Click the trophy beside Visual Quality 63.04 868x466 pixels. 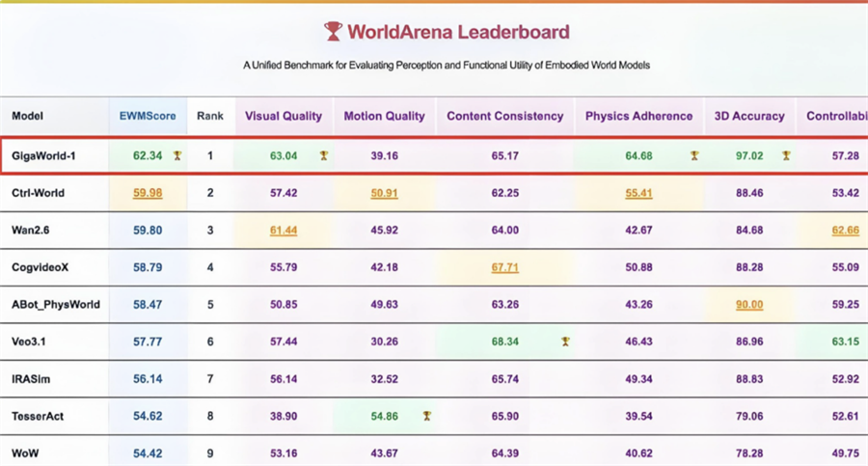(324, 155)
